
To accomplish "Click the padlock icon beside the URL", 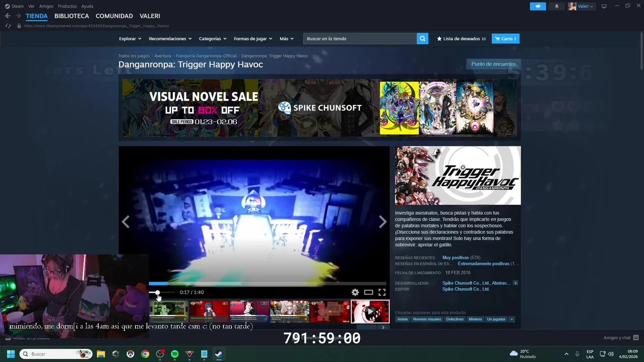I will click(19, 26).
